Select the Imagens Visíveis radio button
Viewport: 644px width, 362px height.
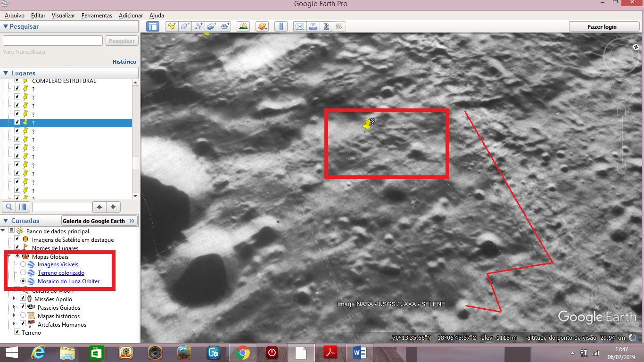[23, 264]
